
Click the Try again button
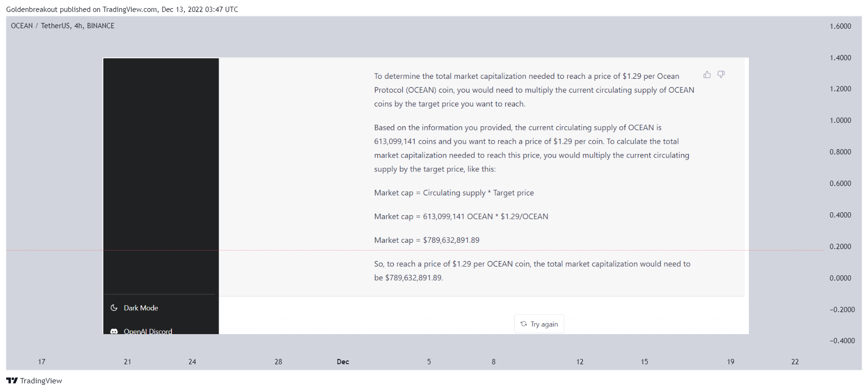539,324
